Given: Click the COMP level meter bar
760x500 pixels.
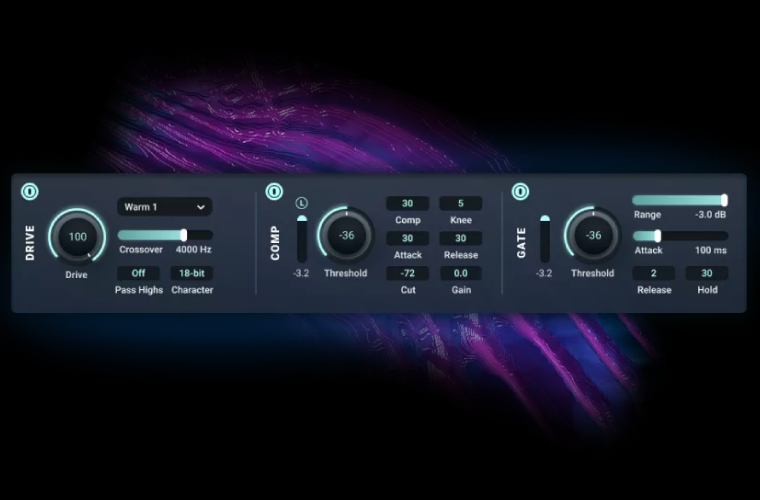Looking at the screenshot, I should tap(302, 238).
